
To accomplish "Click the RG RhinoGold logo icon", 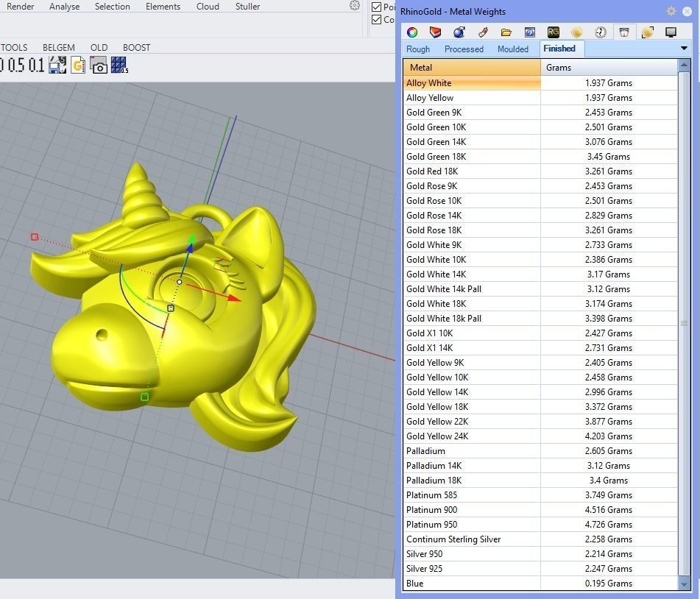I will pyautogui.click(x=553, y=32).
